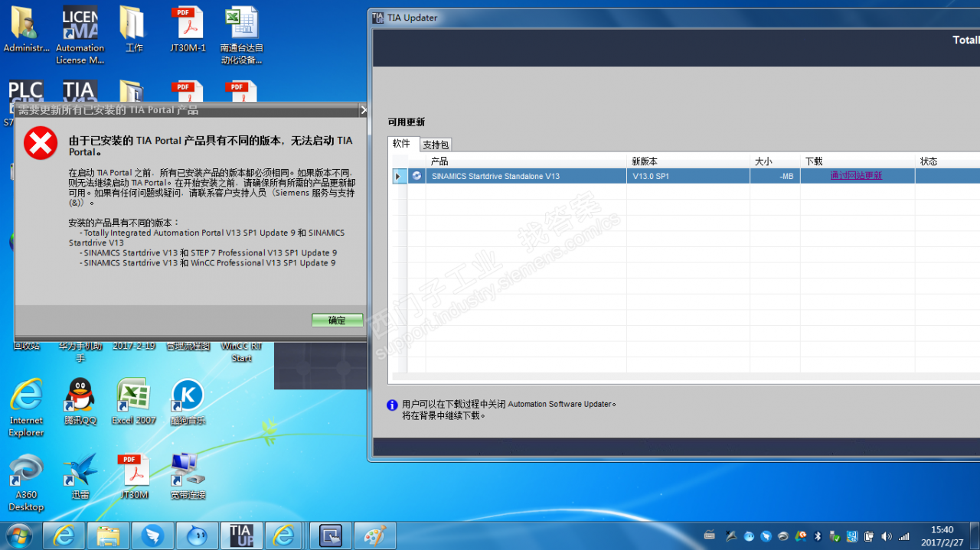Open the Automation License Manager desktop shortcut
The height and width of the screenshot is (550, 980).
(x=80, y=34)
